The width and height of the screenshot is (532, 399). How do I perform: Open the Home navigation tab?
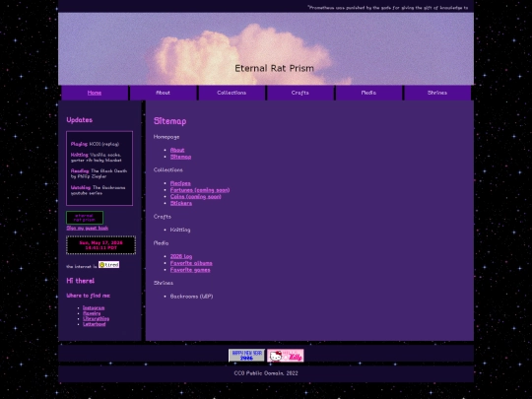pos(95,93)
